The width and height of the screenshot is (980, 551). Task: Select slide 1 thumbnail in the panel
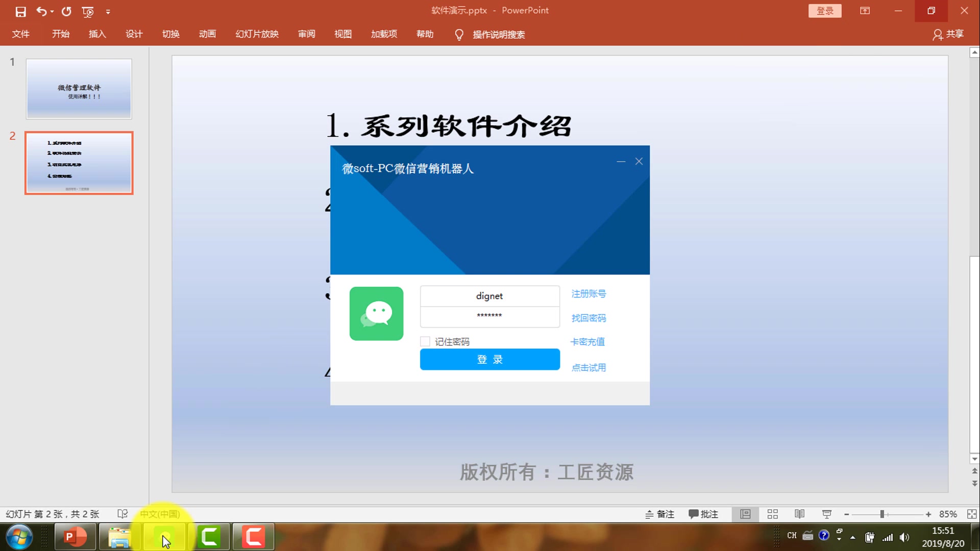[x=79, y=89]
